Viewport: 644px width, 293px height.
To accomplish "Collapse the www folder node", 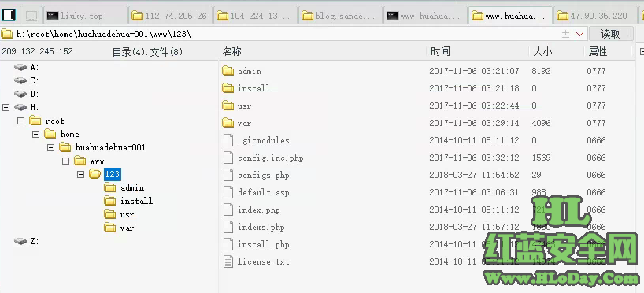I will pos(65,161).
